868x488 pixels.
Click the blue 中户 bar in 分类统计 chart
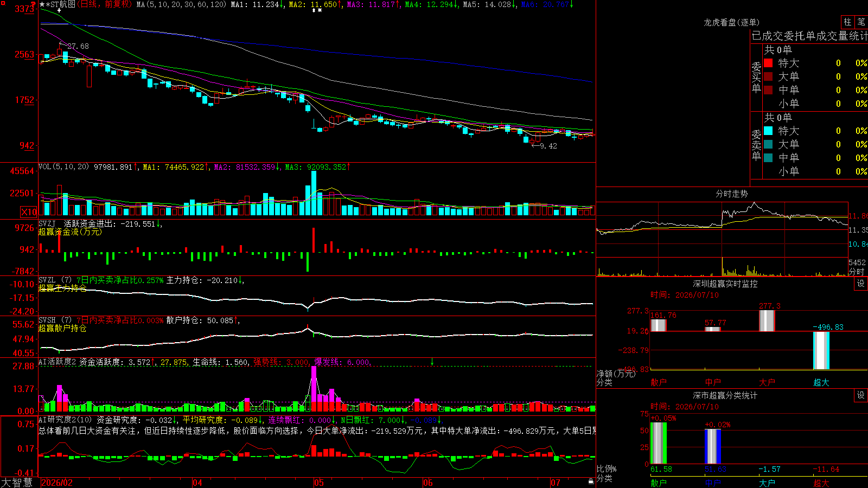point(713,446)
